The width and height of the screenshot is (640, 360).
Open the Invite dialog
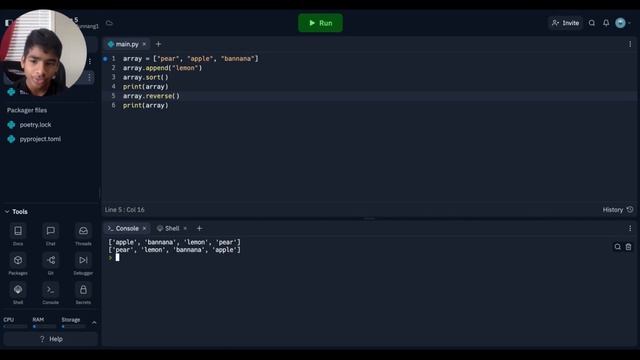565,23
